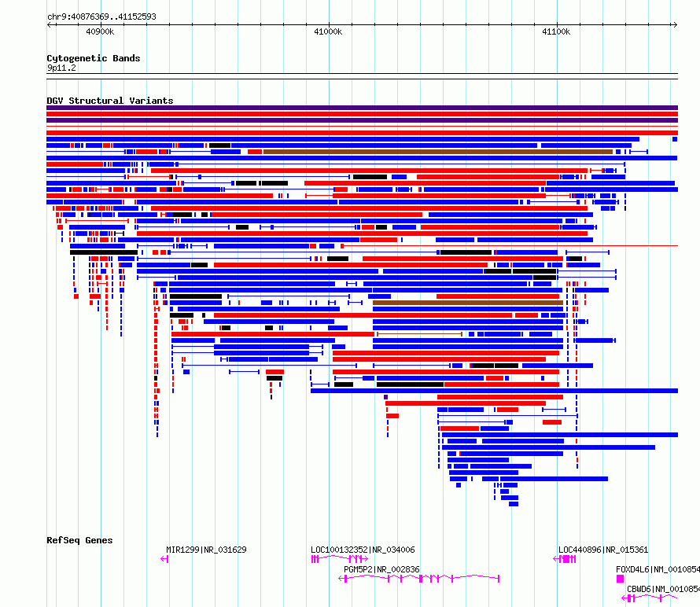
Task: Click the PGM5P2 gene model glyph
Action: click(x=418, y=579)
